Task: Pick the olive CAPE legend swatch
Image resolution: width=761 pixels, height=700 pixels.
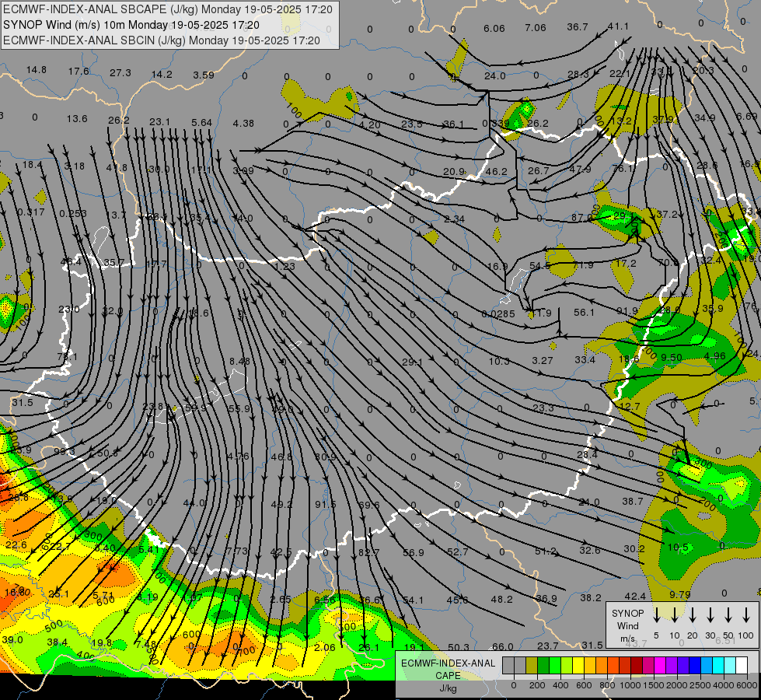Action: click(532, 665)
